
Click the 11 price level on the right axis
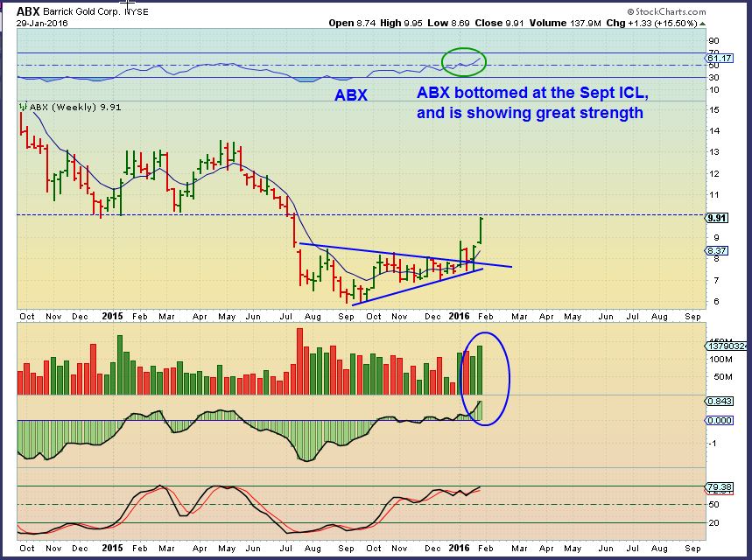714,194
